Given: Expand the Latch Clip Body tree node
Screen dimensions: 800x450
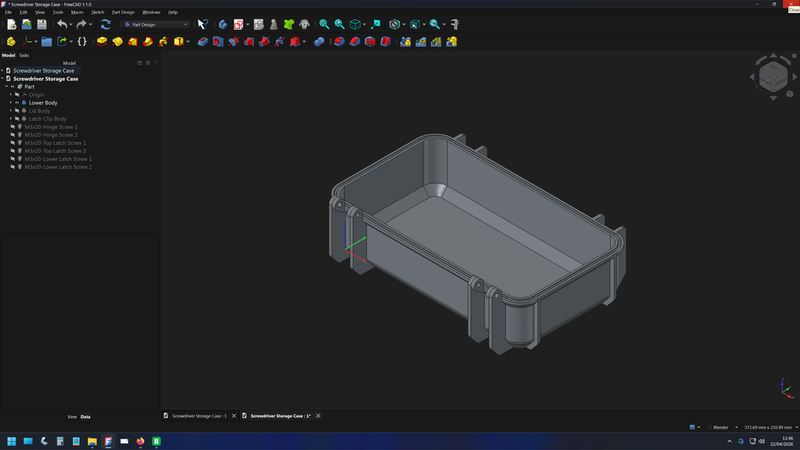Looking at the screenshot, I should pyautogui.click(x=10, y=119).
